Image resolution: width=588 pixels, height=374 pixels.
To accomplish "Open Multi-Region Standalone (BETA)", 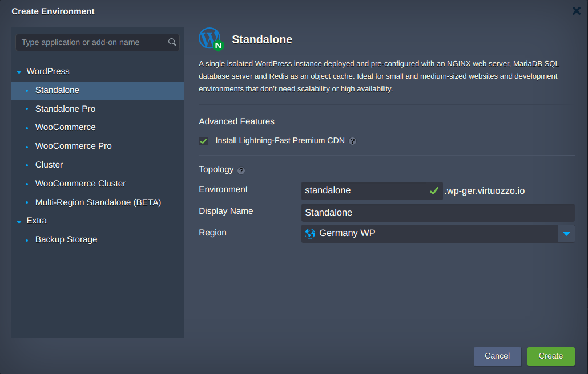I will click(98, 202).
